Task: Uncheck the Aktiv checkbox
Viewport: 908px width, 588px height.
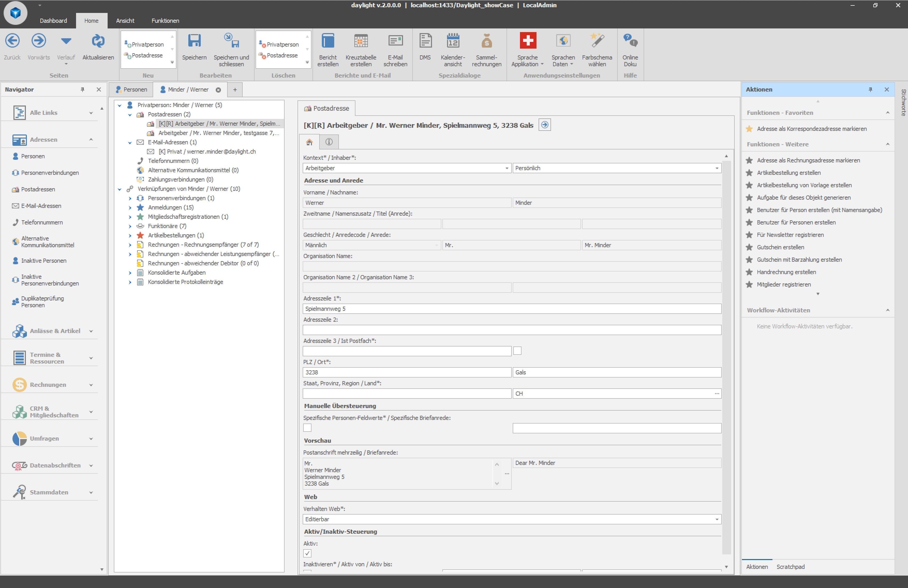Action: click(308, 553)
